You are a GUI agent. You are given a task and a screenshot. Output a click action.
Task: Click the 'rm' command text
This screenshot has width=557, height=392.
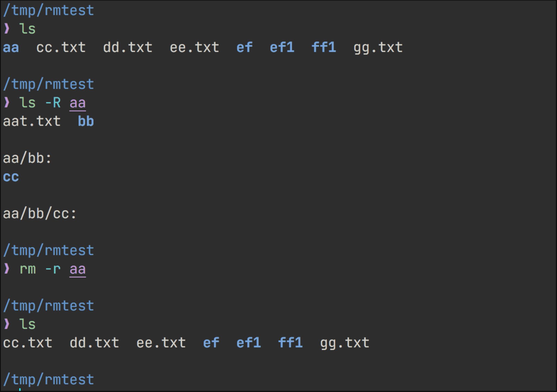point(28,270)
